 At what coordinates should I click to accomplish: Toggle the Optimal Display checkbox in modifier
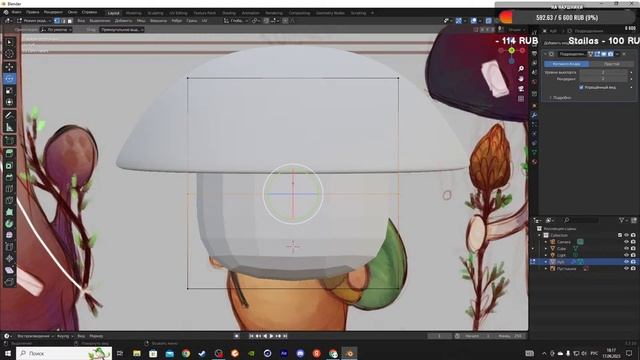581,87
